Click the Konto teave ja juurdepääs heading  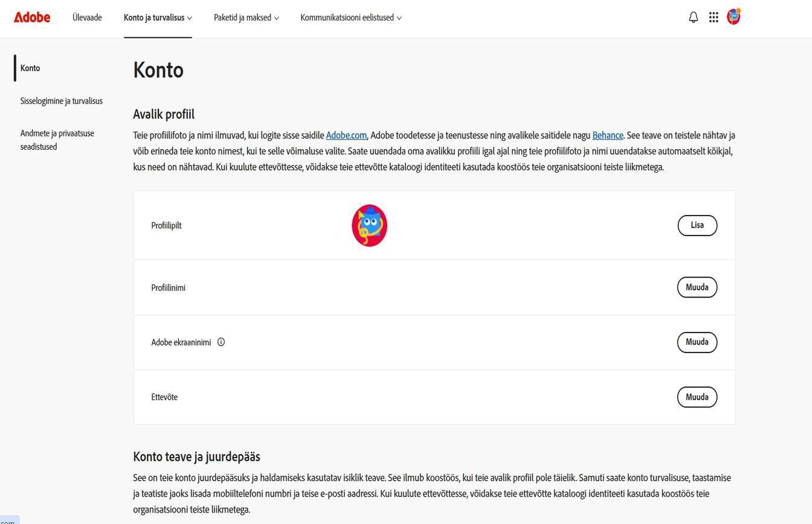[196, 456]
